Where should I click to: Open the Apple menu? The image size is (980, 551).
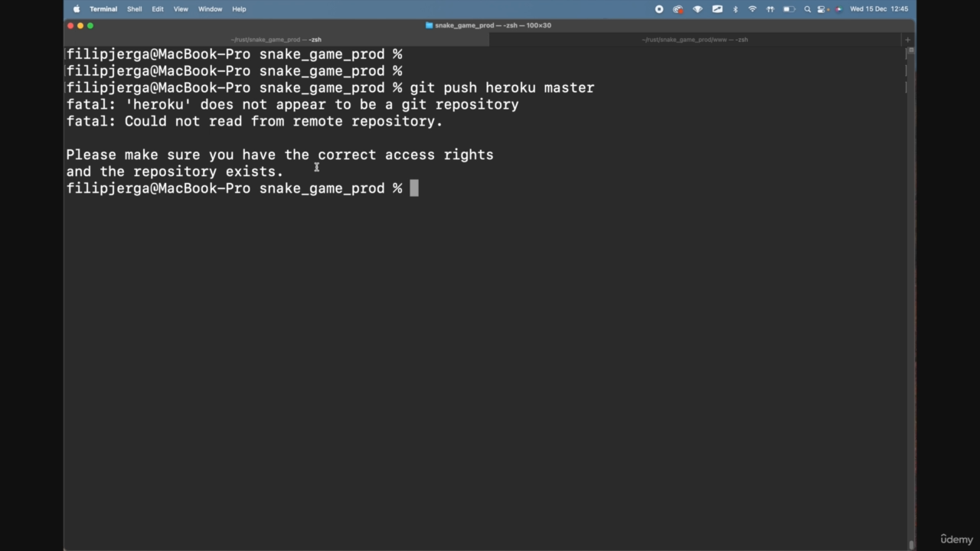[77, 9]
